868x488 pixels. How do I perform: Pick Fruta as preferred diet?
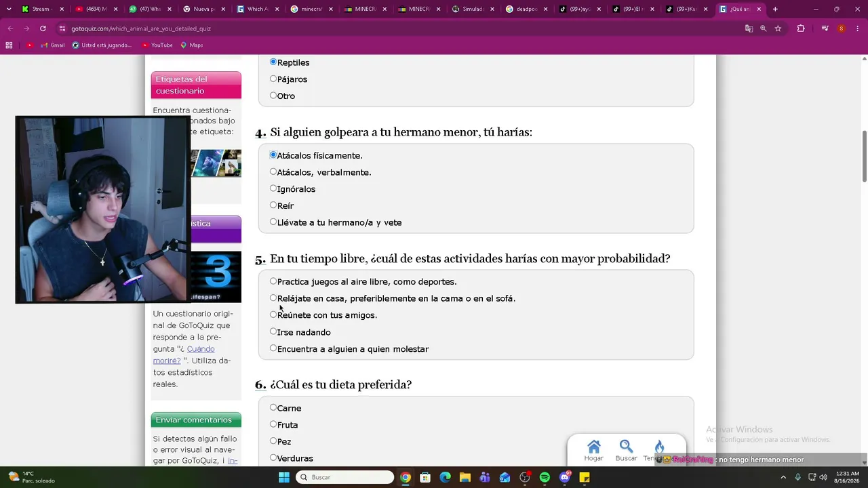pos(273,424)
